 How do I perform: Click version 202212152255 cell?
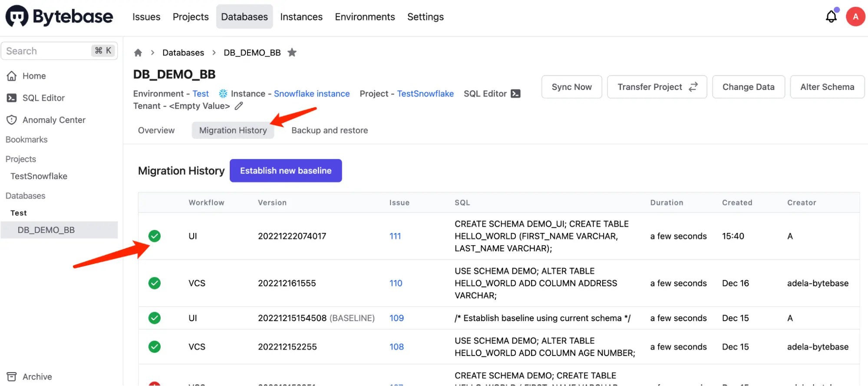(x=287, y=346)
